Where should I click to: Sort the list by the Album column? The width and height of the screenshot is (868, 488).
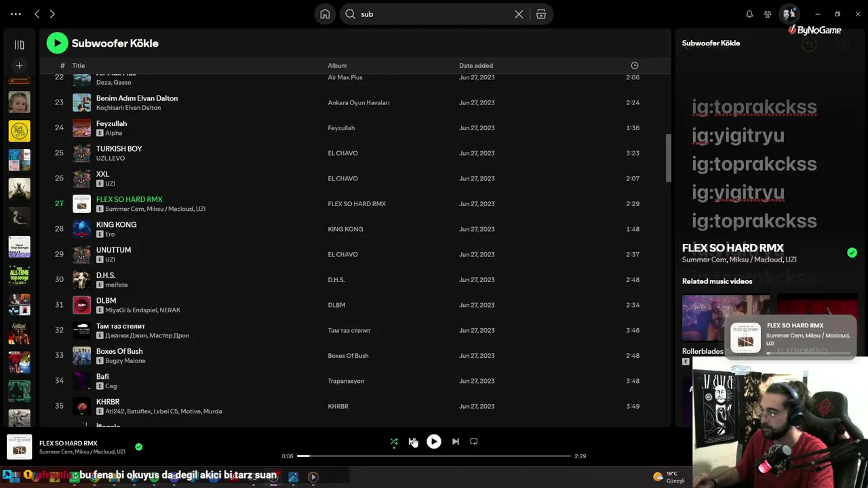(x=337, y=66)
